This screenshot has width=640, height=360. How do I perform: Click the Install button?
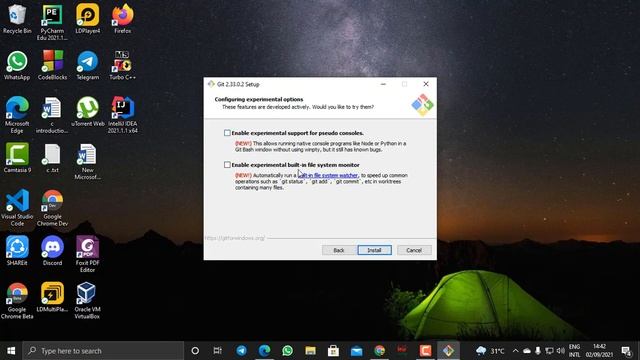click(x=374, y=250)
